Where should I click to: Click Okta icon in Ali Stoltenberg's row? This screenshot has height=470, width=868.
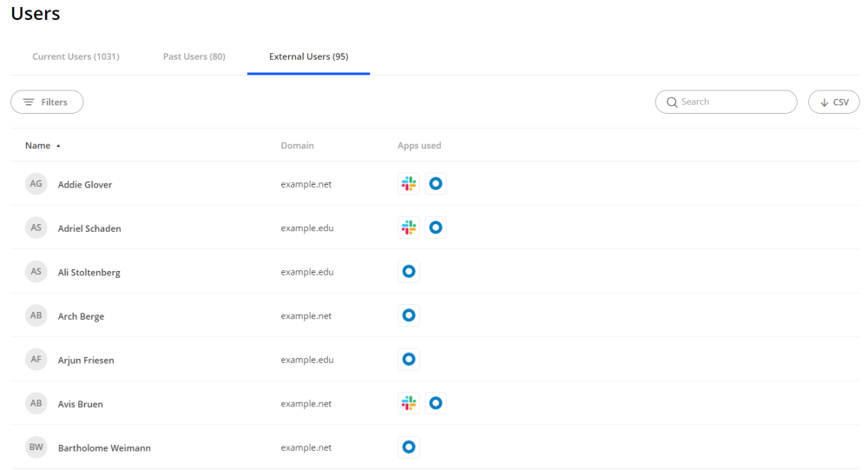409,272
